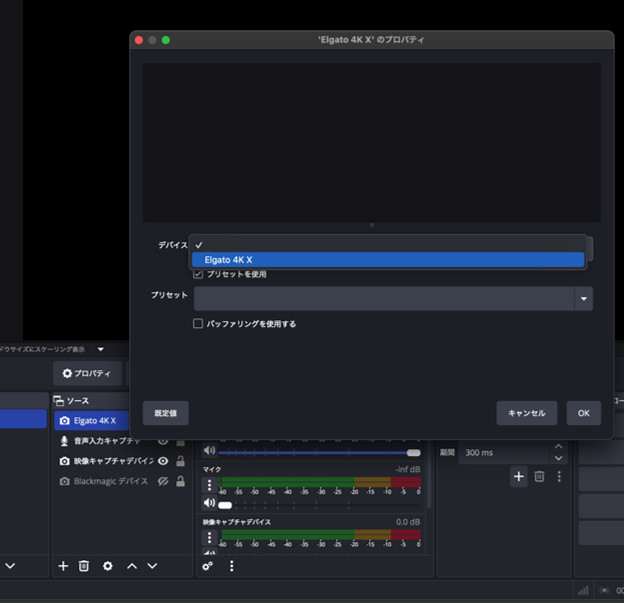Select the highlighted scene in scenes list
The height and width of the screenshot is (603, 624).
point(23,419)
